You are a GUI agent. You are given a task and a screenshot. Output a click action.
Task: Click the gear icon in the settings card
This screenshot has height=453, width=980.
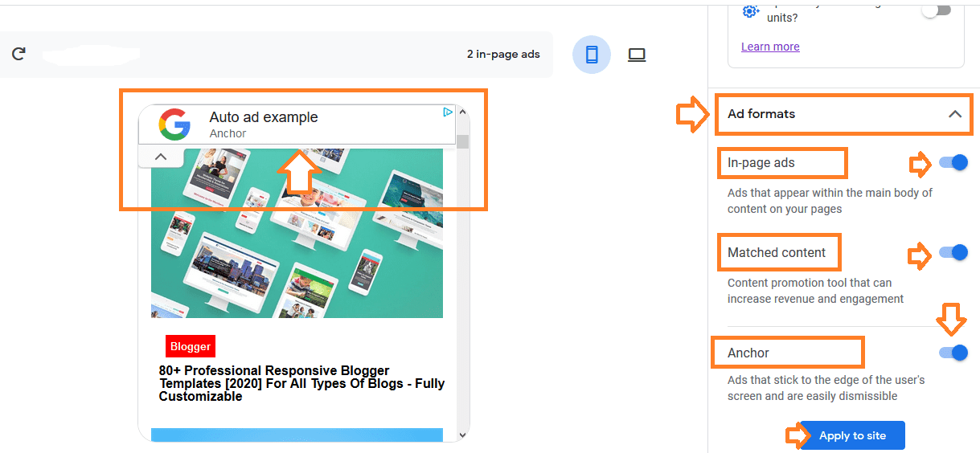coord(750,10)
